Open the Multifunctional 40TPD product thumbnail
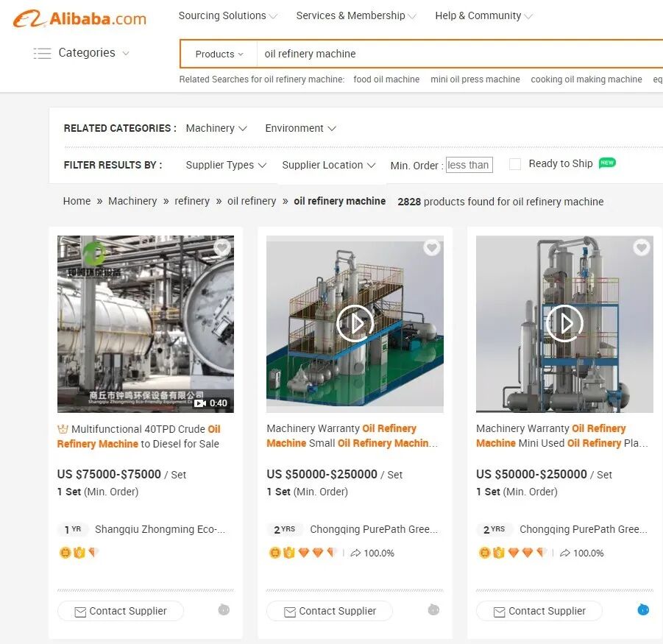663x644 pixels. pyautogui.click(x=146, y=324)
